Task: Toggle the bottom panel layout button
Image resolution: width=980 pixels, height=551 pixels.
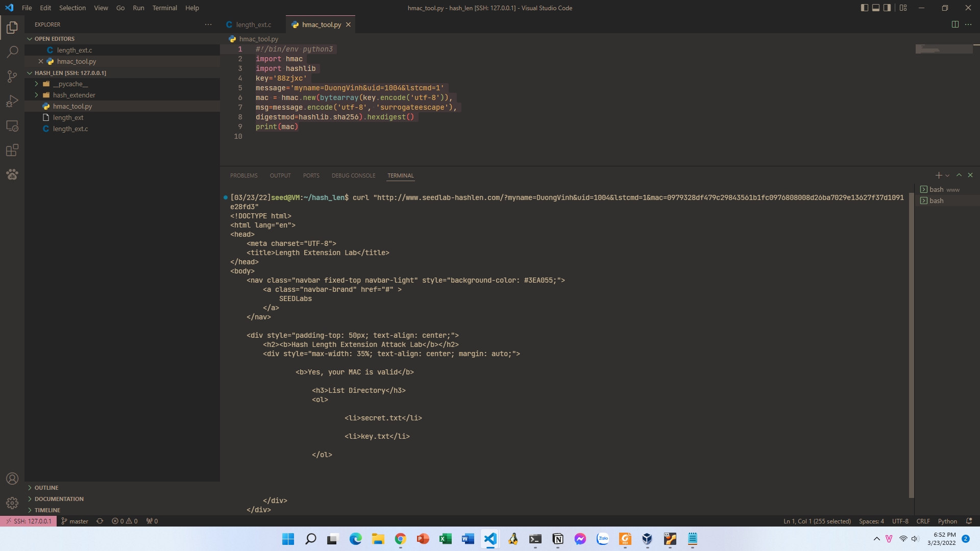Action: [876, 8]
